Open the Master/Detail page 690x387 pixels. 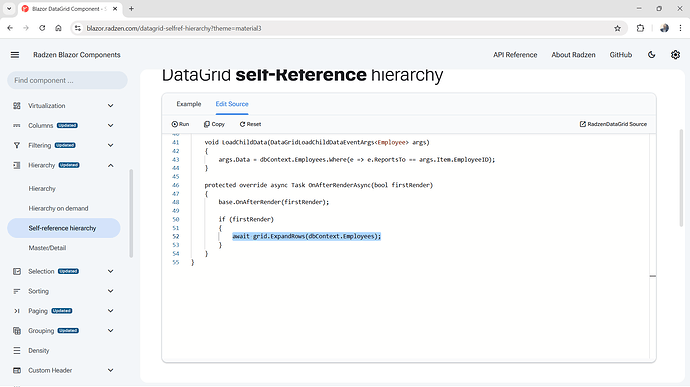click(47, 248)
